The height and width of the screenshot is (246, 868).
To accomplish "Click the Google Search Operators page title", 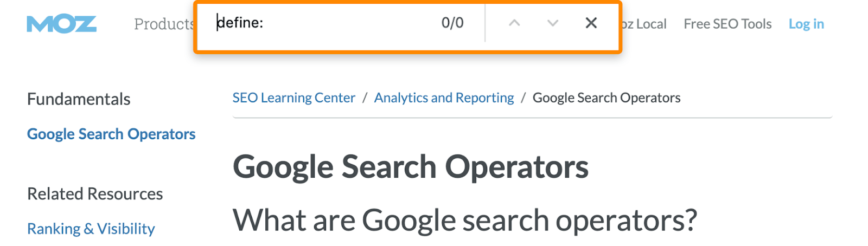I will [x=410, y=167].
